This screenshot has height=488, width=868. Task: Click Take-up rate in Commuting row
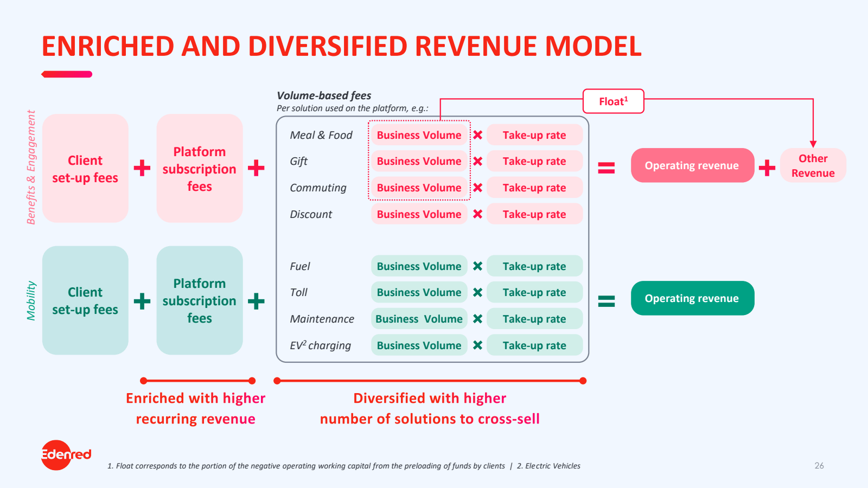tap(535, 188)
